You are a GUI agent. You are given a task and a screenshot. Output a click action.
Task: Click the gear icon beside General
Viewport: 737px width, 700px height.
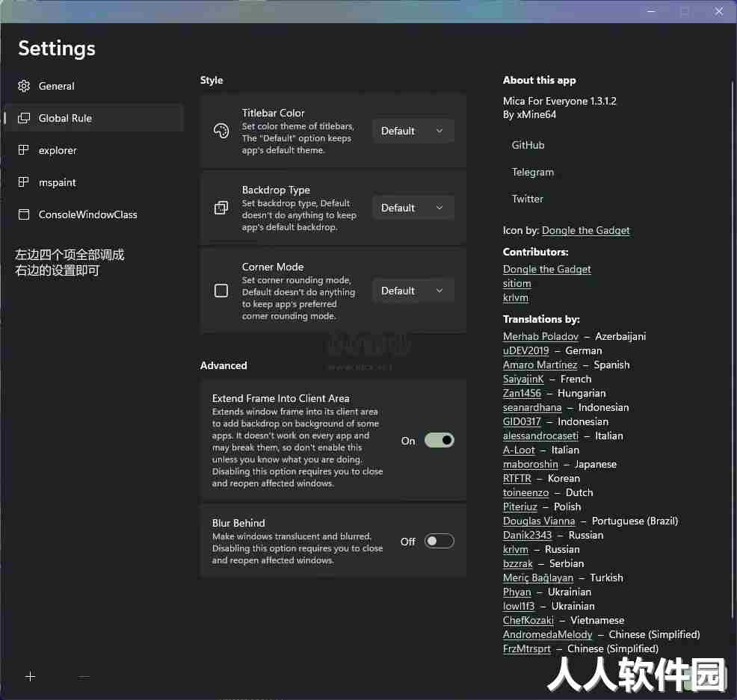pos(23,86)
